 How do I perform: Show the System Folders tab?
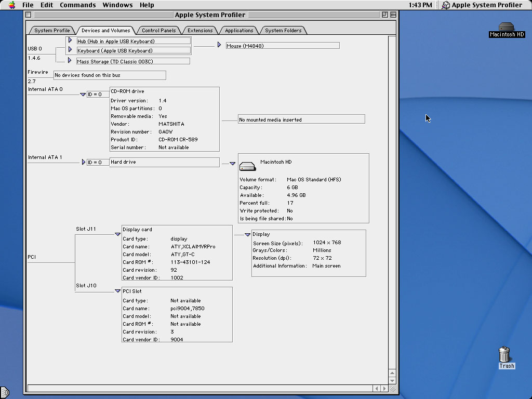coord(283,30)
